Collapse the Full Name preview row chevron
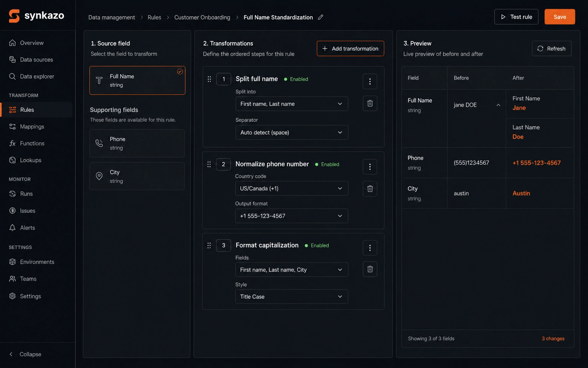The height and width of the screenshot is (368, 588). [x=498, y=105]
